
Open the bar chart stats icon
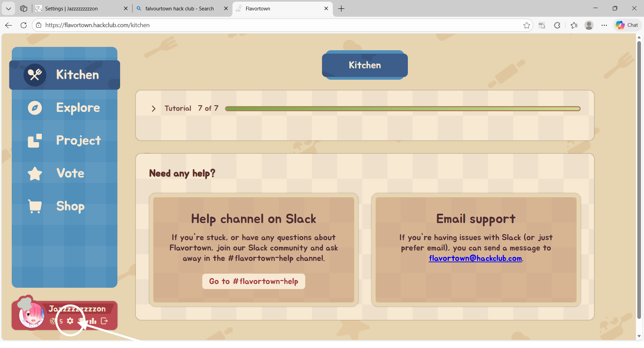click(x=93, y=321)
